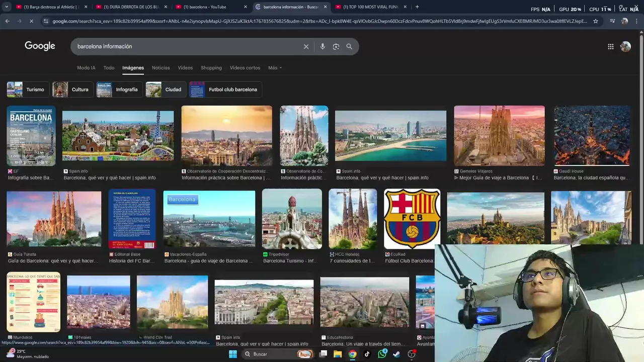The width and height of the screenshot is (644, 362).
Task: Click the magnifier search submit icon
Action: [x=349, y=46]
